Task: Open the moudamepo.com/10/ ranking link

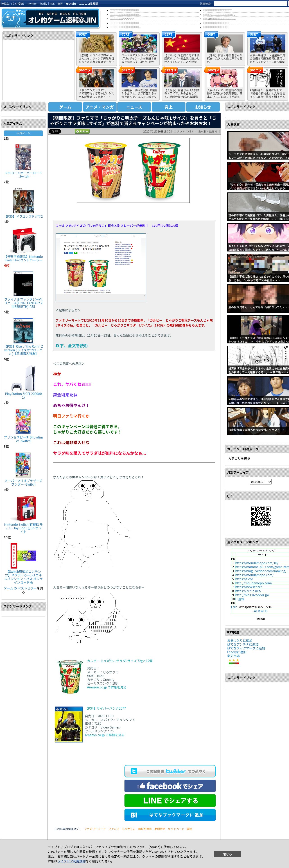Action: (257, 563)
